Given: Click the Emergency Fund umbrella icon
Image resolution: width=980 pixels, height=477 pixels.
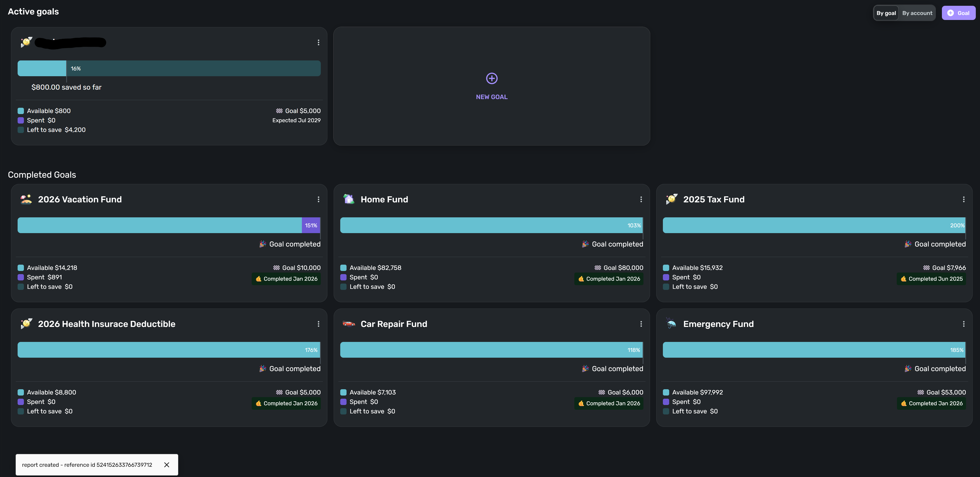Looking at the screenshot, I should coord(671,324).
